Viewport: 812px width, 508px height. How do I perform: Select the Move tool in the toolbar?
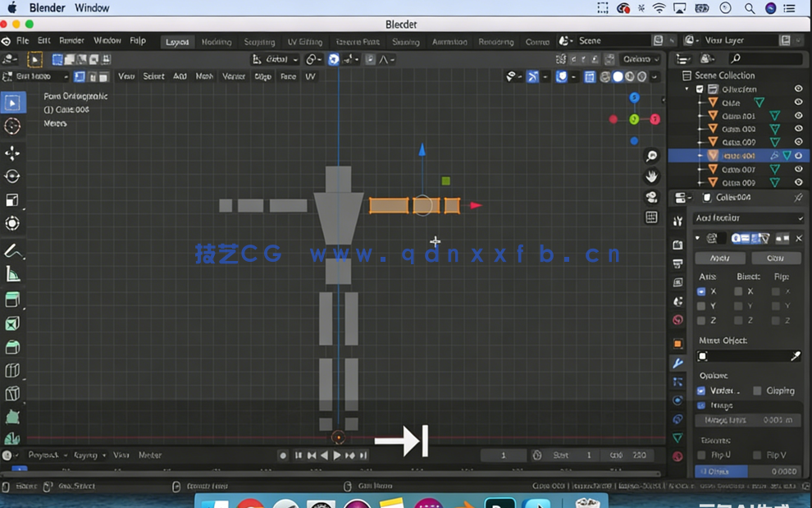tap(12, 150)
